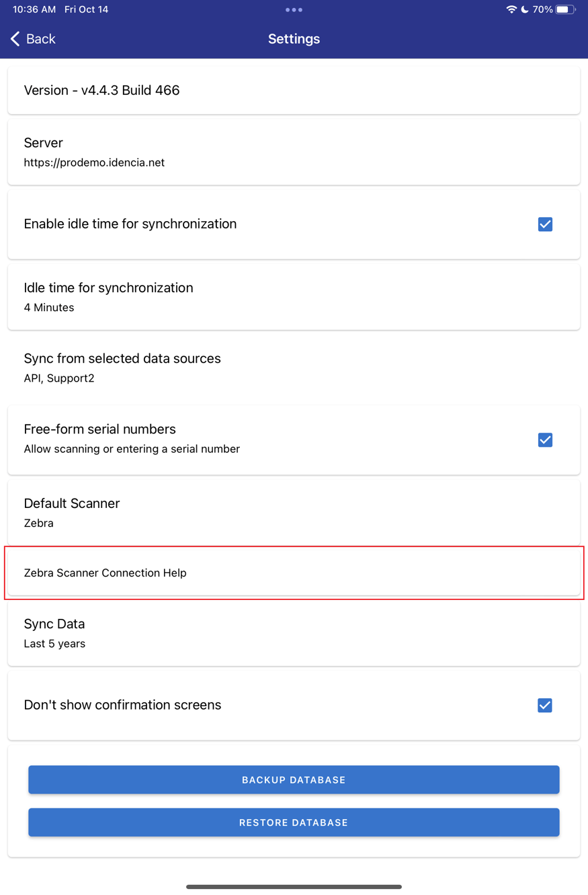Disable don't show confirmation screens
This screenshot has height=895, width=588.
pos(545,705)
